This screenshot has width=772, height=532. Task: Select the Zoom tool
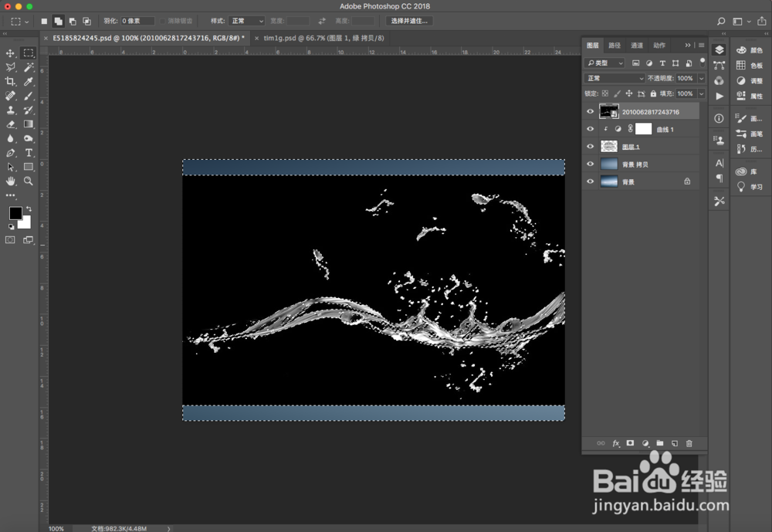pyautogui.click(x=29, y=181)
